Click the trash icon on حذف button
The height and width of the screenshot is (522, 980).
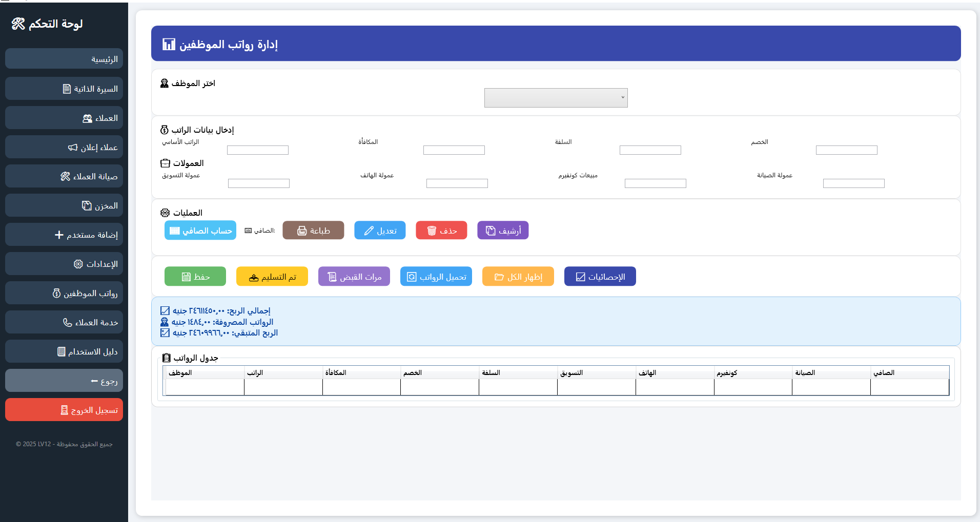tap(432, 231)
